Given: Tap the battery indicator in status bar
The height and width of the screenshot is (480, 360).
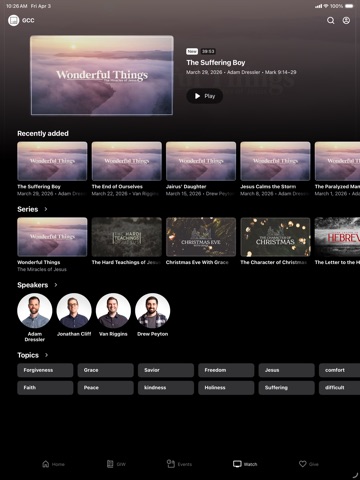Looking at the screenshot, I should point(349,6).
